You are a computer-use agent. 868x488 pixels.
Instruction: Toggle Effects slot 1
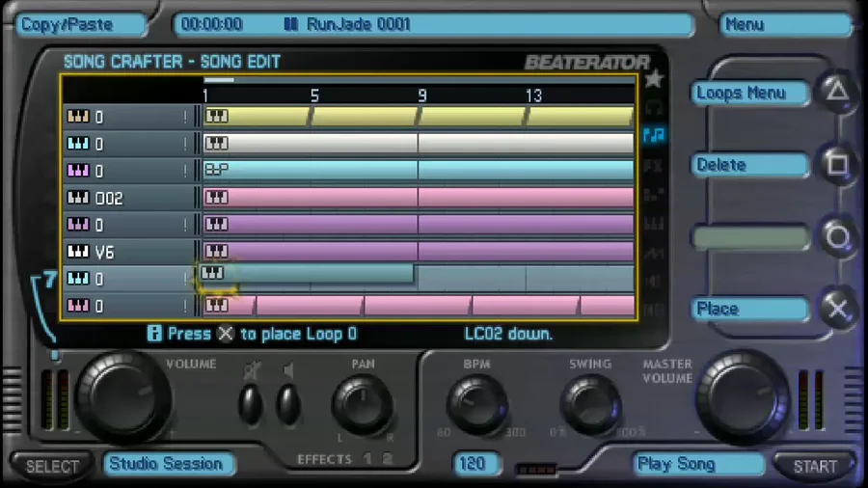tap(367, 459)
